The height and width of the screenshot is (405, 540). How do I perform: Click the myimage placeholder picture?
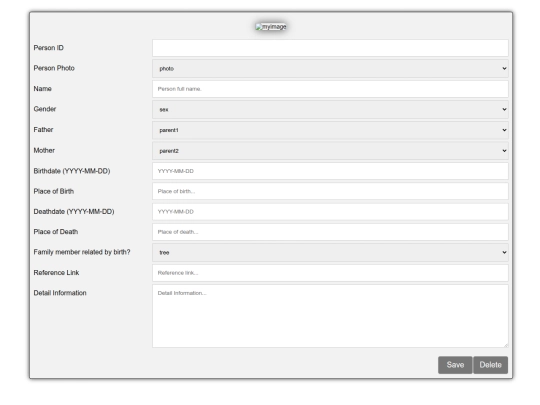[271, 27]
